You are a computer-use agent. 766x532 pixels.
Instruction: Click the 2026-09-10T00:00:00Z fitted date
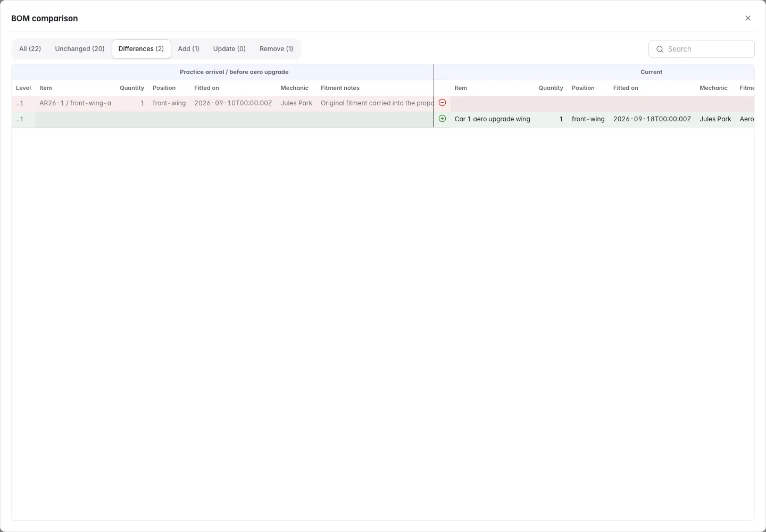coord(233,103)
